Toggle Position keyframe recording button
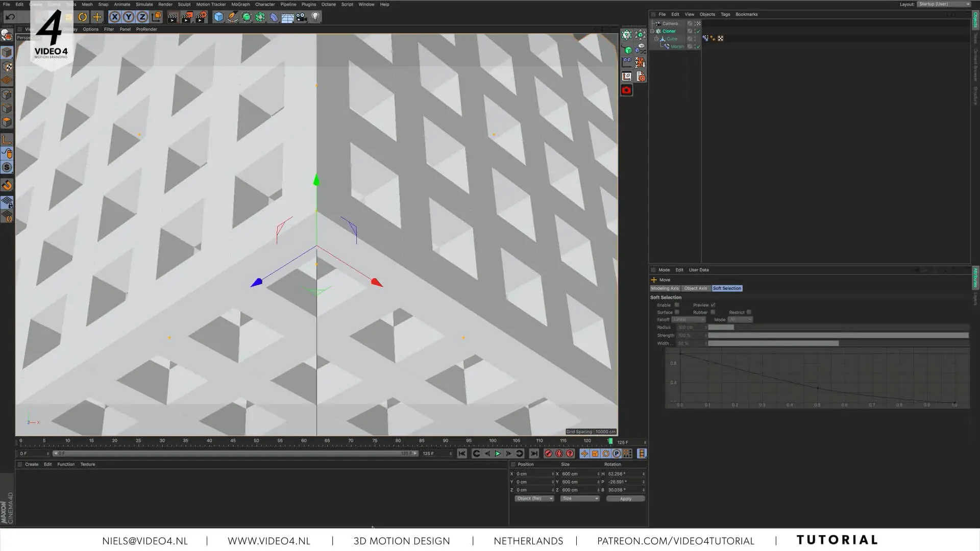 click(x=584, y=454)
